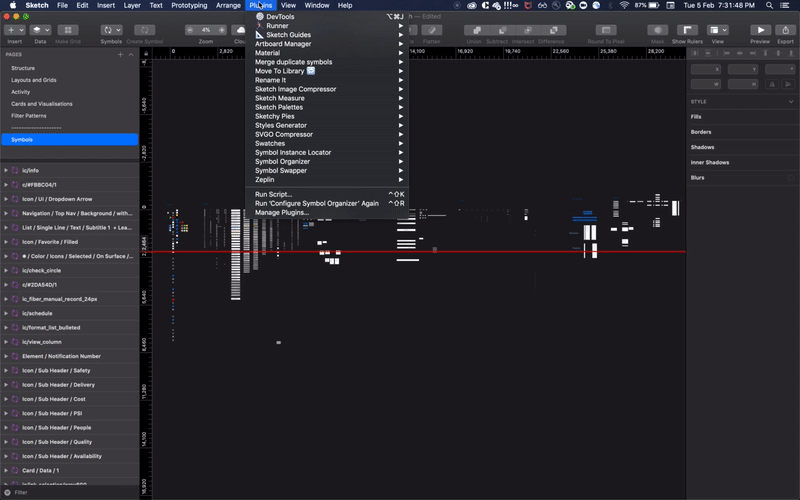800x500 pixels.
Task: Click the Mask toolbar icon
Action: (x=658, y=30)
